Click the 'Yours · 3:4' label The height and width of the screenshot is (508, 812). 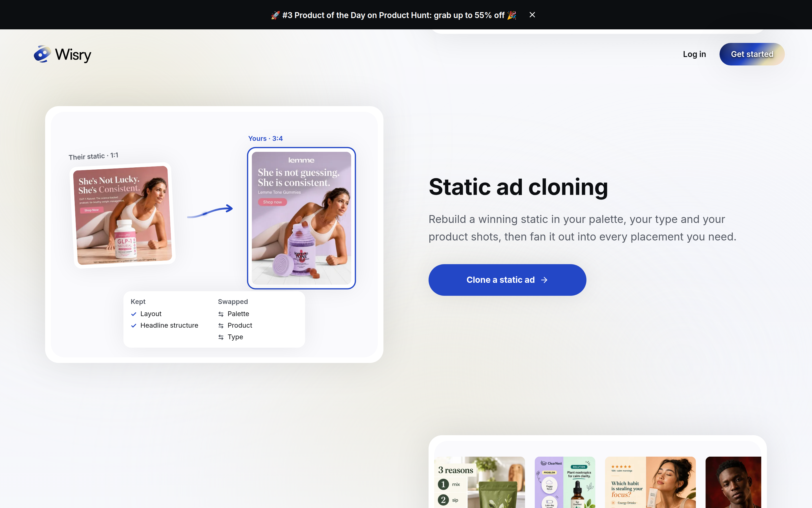tap(265, 138)
